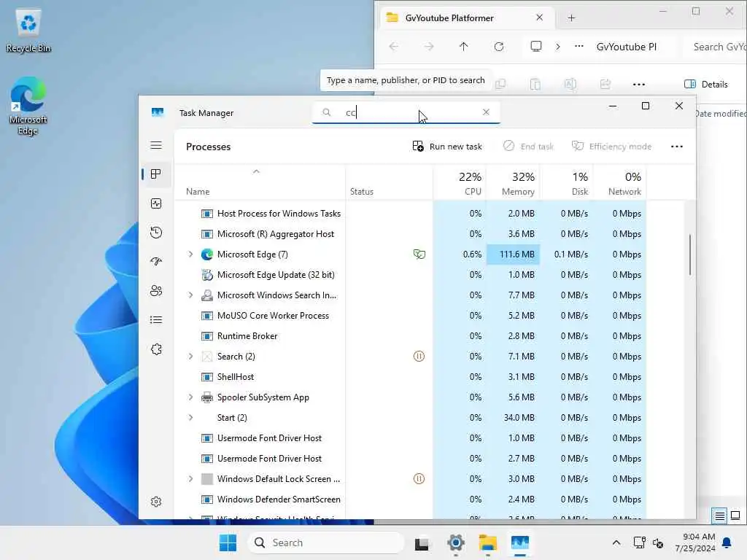Screen dimensions: 747x560
Task: Go back in File Explorer
Action: tap(393, 47)
